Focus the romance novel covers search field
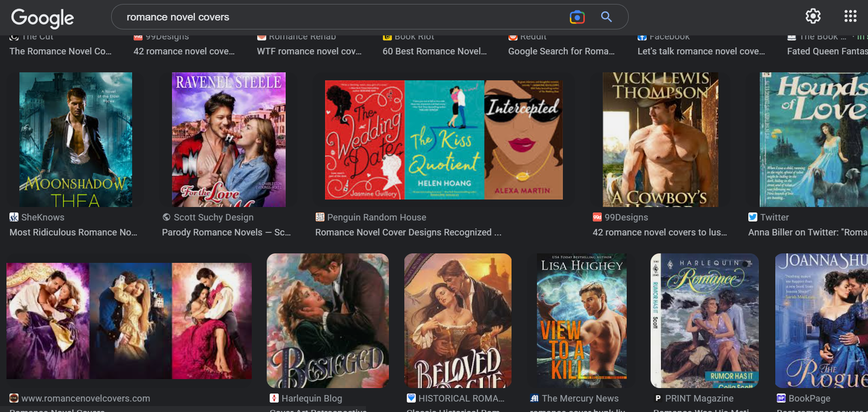Viewport: 868px width, 412px height. 339,17
